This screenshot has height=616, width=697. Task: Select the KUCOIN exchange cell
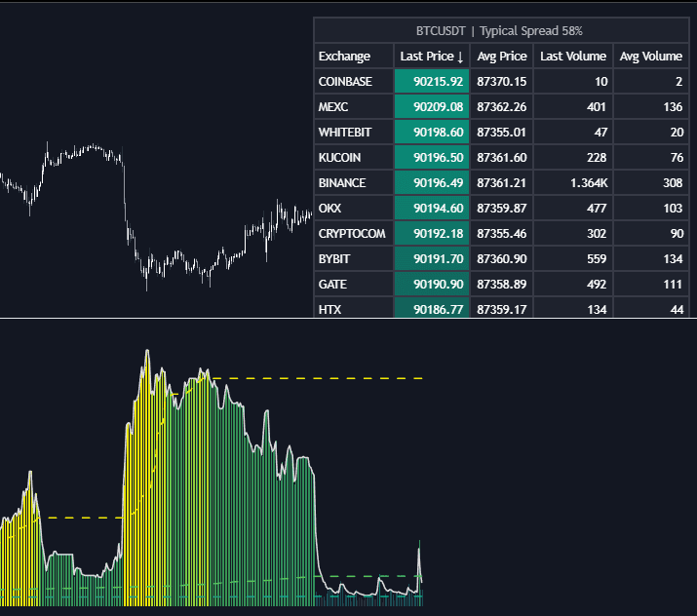[354, 157]
